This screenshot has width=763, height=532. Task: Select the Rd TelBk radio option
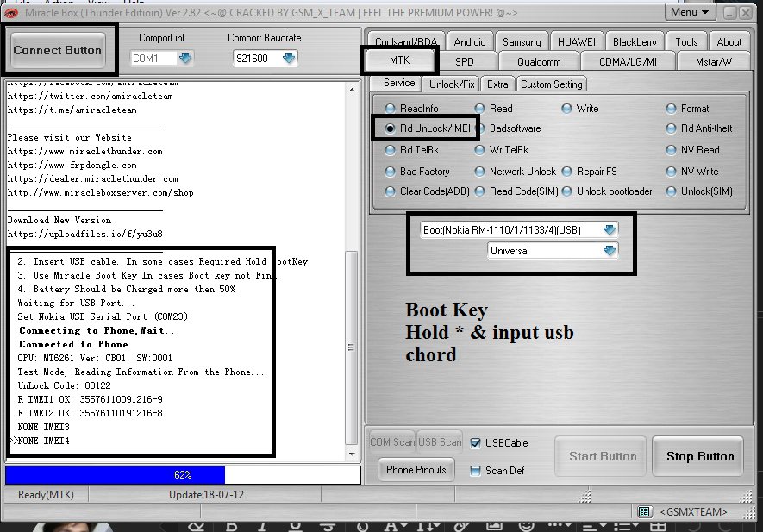pyautogui.click(x=390, y=150)
